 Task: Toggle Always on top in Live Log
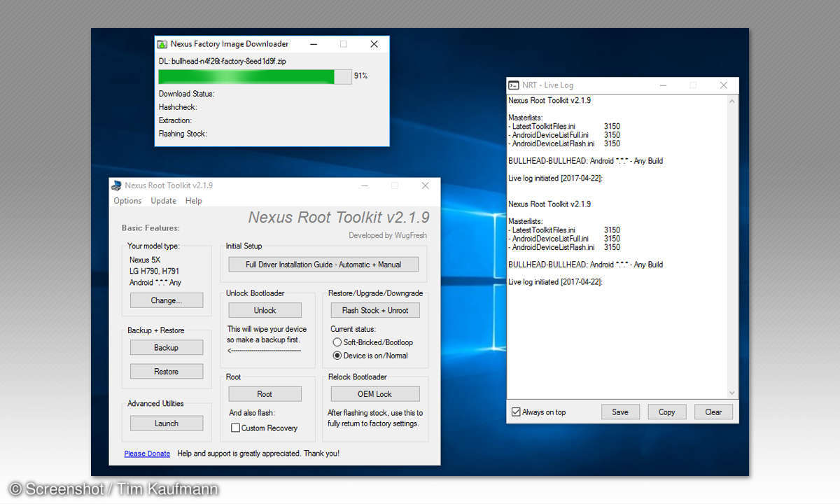point(516,412)
